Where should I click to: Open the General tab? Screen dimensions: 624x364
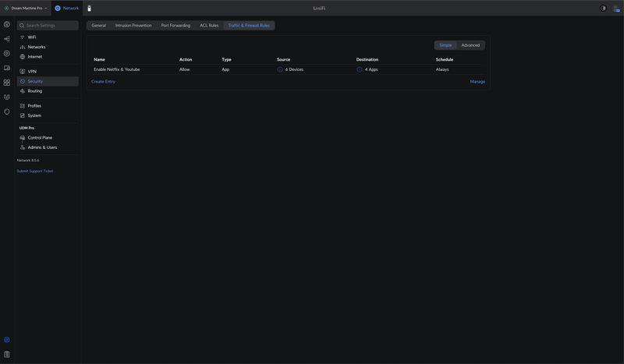(x=99, y=26)
